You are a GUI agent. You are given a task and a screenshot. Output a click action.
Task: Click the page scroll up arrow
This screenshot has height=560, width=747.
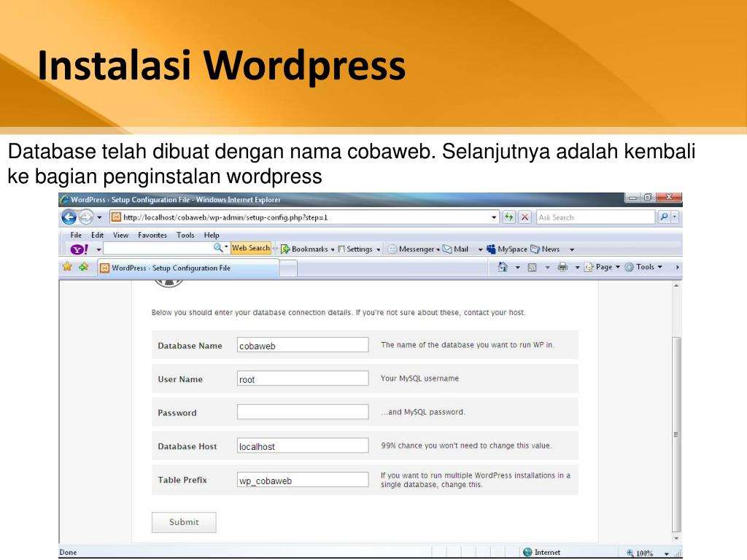(676, 286)
